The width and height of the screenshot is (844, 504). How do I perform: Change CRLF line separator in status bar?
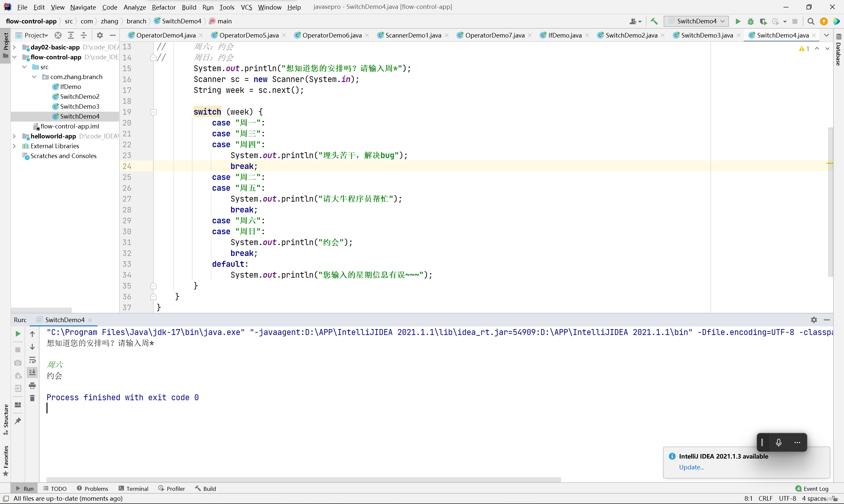pos(765,498)
